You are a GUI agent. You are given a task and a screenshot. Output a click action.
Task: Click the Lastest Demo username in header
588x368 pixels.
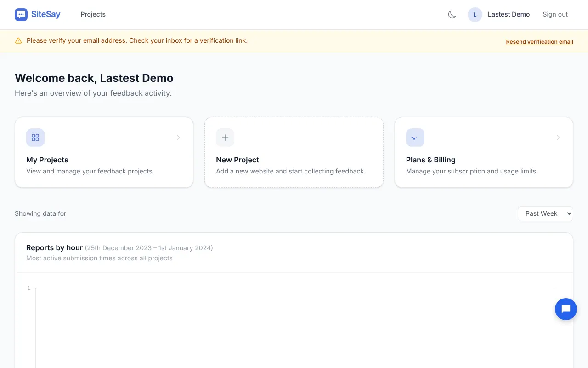[x=509, y=15]
